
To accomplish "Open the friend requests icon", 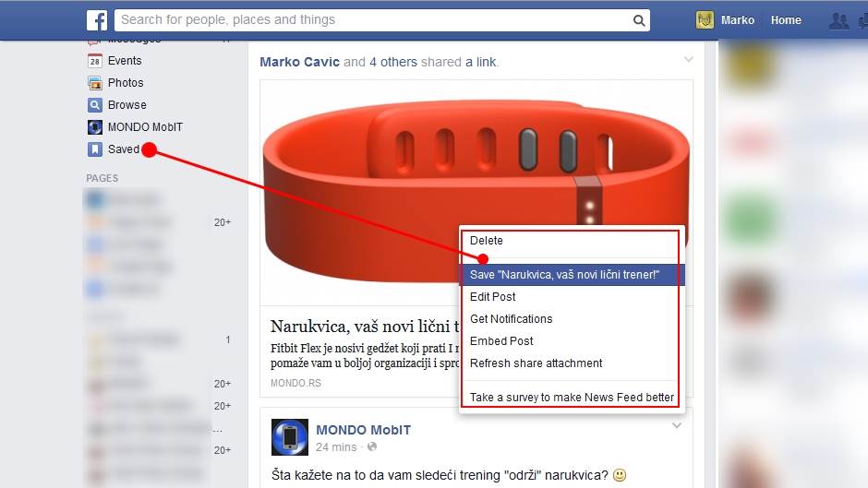I will pyautogui.click(x=838, y=21).
